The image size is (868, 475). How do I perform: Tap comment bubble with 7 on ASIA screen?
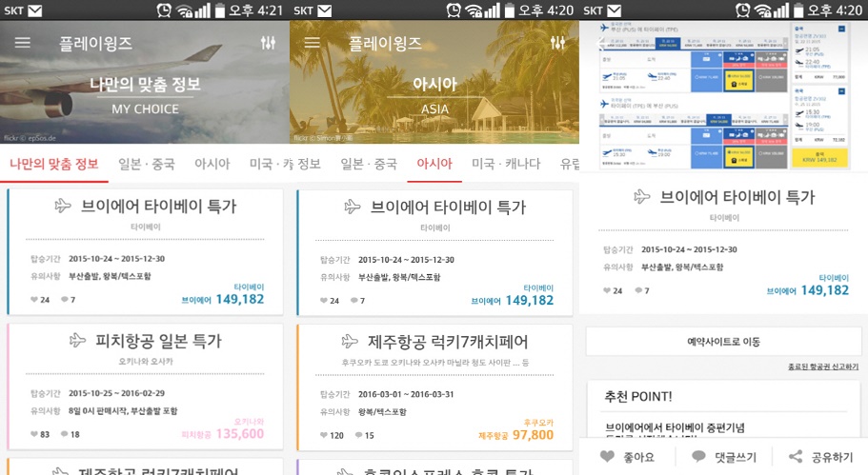point(354,300)
